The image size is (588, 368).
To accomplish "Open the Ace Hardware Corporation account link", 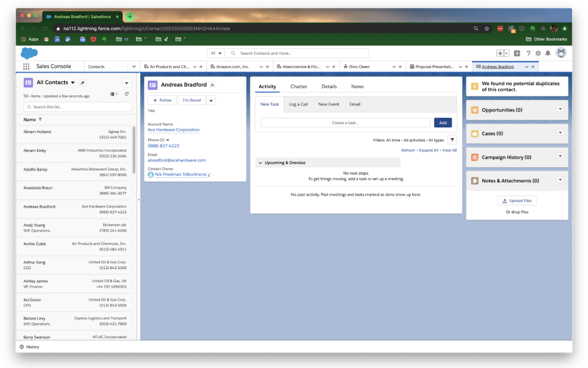I will tap(174, 130).
